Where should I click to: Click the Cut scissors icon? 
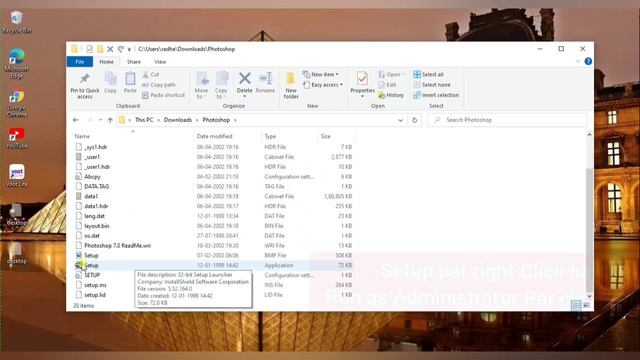[x=146, y=75]
